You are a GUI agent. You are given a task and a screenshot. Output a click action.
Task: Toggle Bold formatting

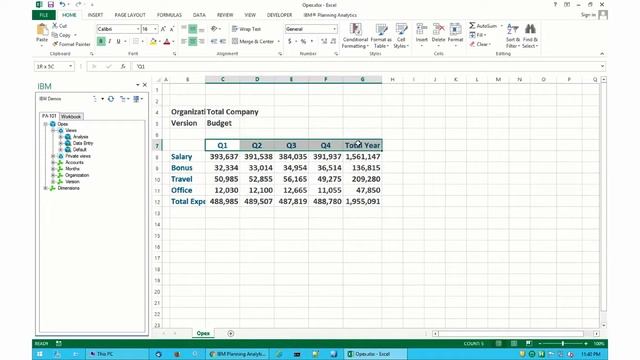(101, 41)
